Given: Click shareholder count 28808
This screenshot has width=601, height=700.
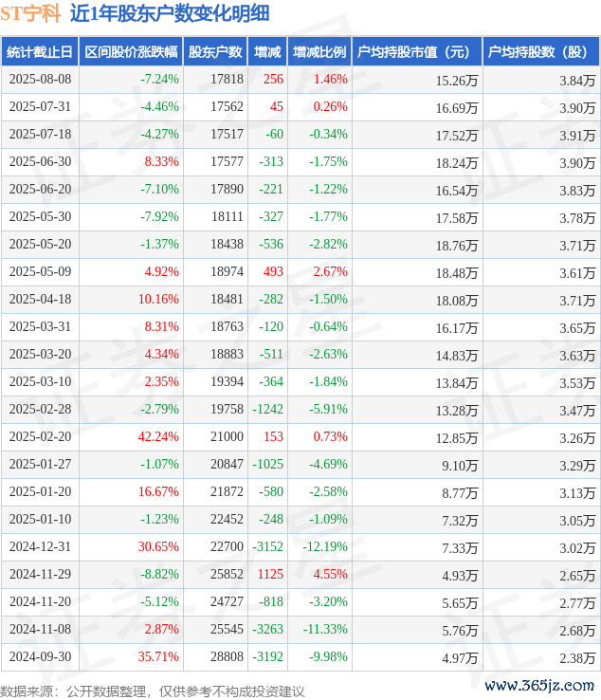Looking at the screenshot, I should (228, 656).
